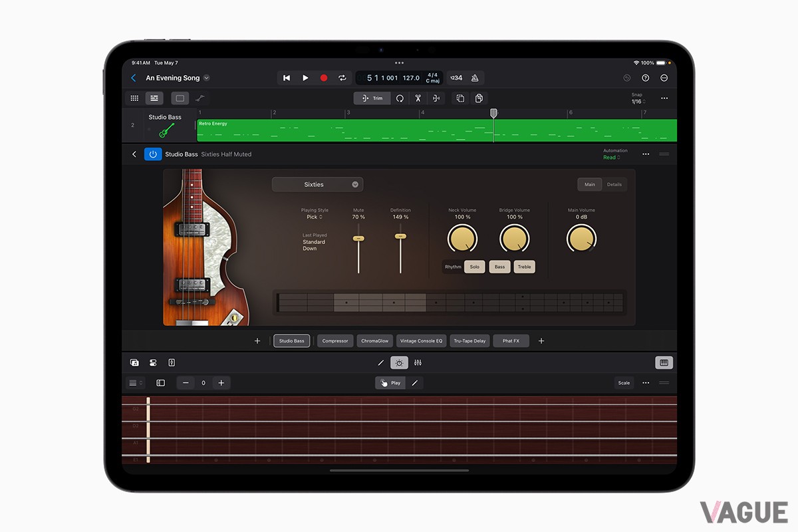The image size is (798, 532).
Task: Select the Retro Energy green region
Action: pos(437,130)
